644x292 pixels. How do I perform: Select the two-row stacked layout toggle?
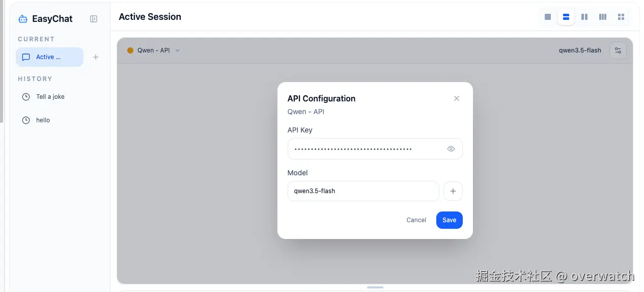[566, 17]
